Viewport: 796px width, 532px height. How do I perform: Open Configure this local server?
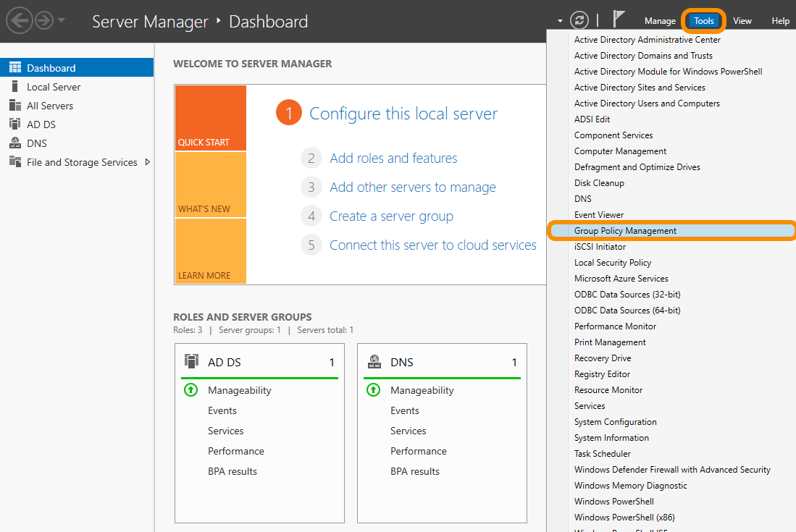click(x=403, y=114)
